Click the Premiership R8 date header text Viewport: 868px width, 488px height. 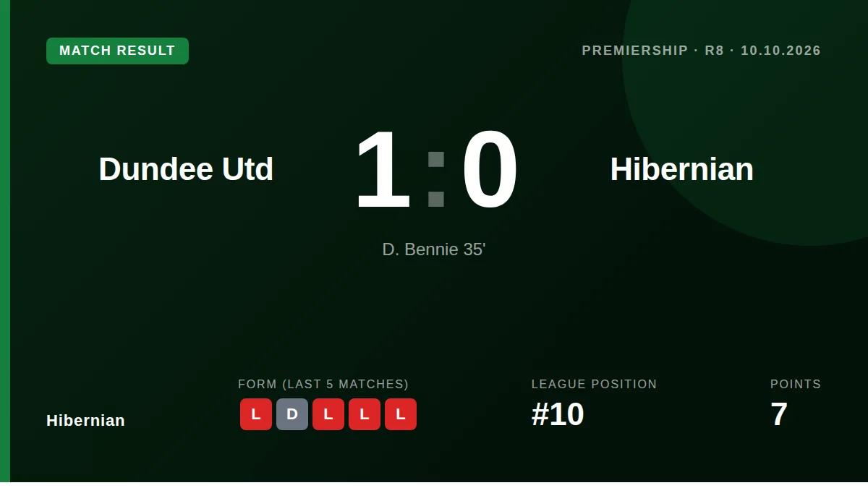coord(701,51)
